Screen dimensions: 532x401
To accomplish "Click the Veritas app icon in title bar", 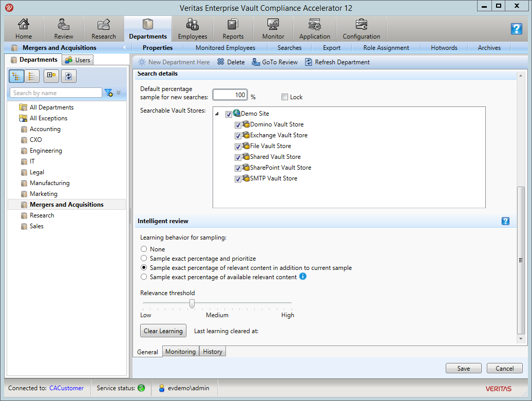I will (x=9, y=8).
